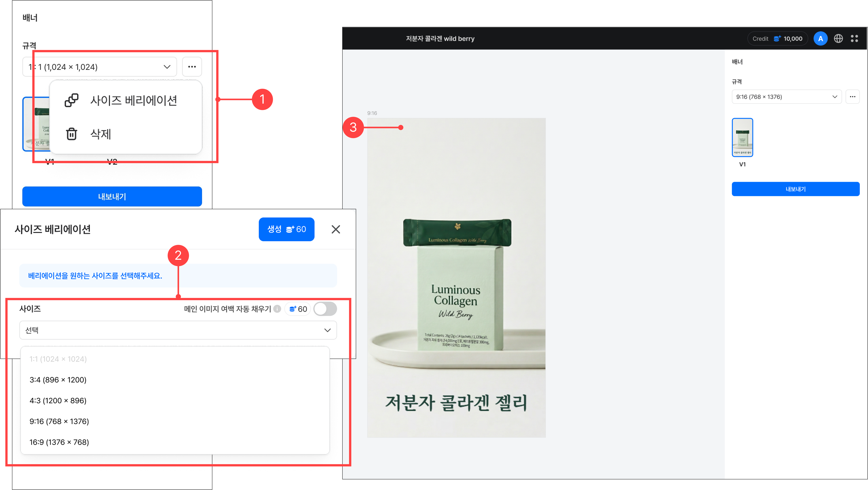Click the trash can icon next to 삭제
The height and width of the screenshot is (490, 868).
tap(71, 134)
